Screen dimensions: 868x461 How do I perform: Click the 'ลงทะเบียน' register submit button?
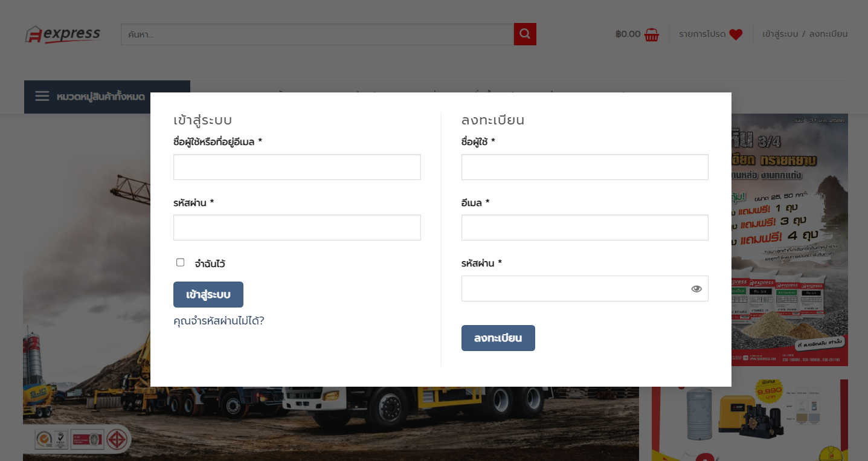[x=498, y=338]
